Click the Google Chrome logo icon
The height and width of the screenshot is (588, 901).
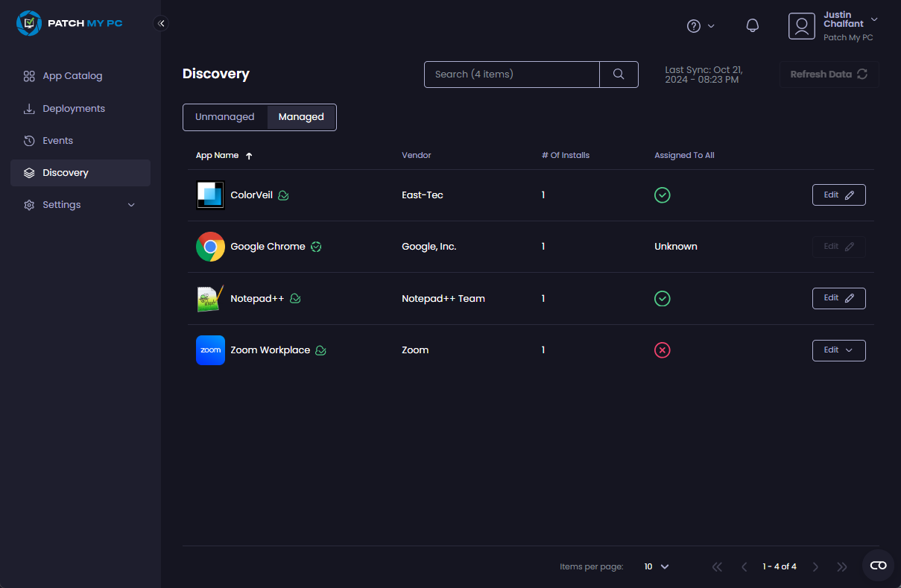(210, 247)
